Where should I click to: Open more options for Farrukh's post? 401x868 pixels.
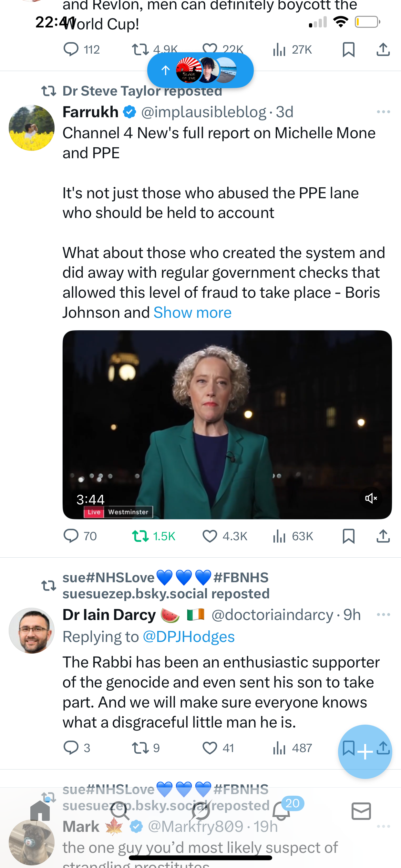[383, 112]
